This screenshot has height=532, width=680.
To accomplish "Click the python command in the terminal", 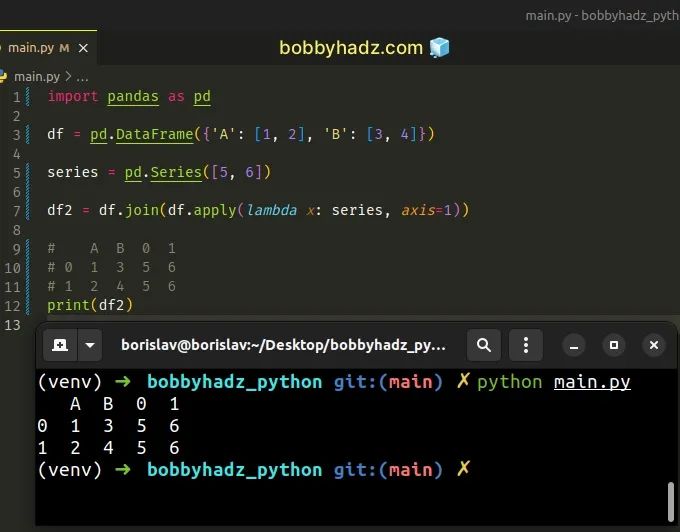I will 510,382.
